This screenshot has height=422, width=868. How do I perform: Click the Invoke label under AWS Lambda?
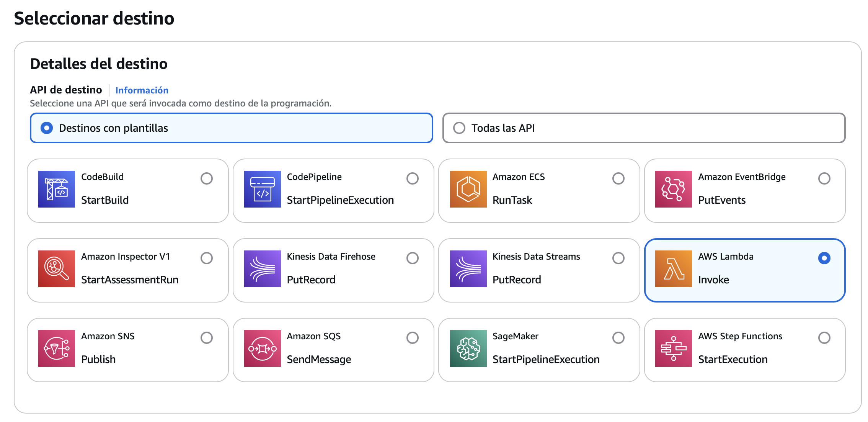(x=713, y=280)
